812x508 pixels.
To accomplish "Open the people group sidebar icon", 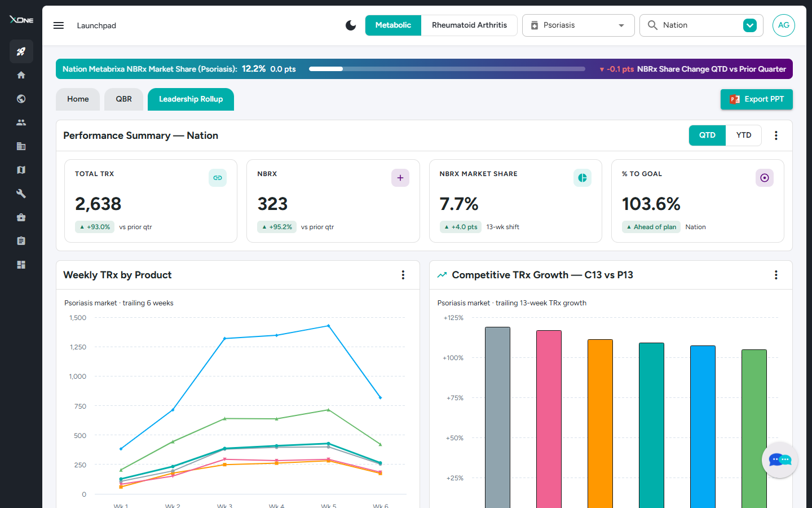I will coord(21,122).
